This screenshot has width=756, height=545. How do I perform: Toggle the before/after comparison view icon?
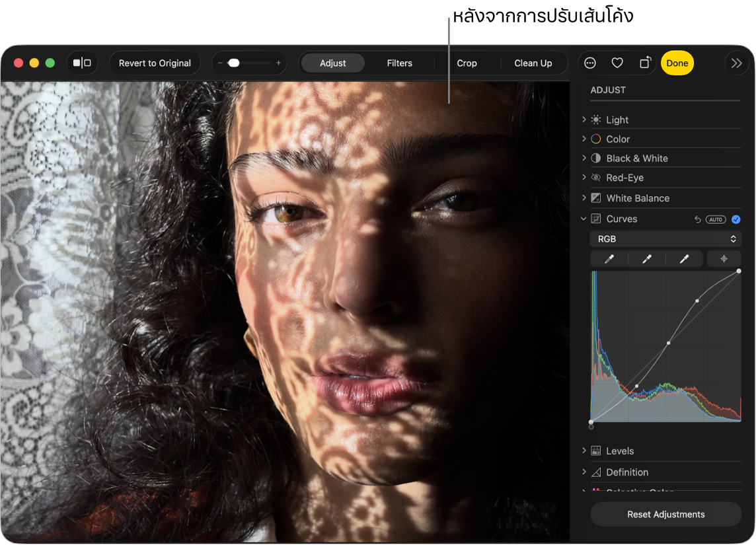(x=82, y=63)
